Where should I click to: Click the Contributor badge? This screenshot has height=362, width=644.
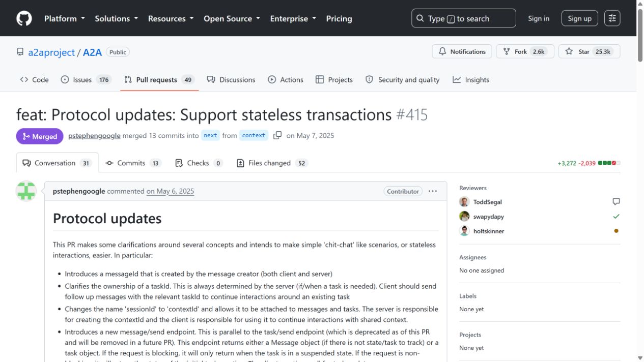pyautogui.click(x=403, y=191)
